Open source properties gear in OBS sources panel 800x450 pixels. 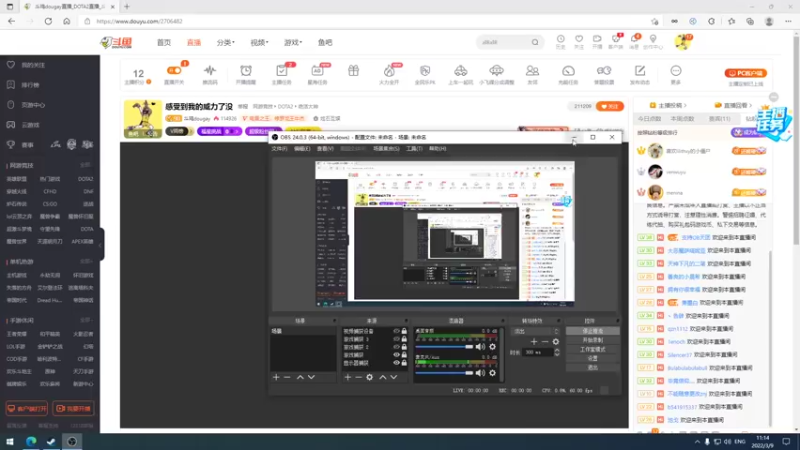pos(369,377)
